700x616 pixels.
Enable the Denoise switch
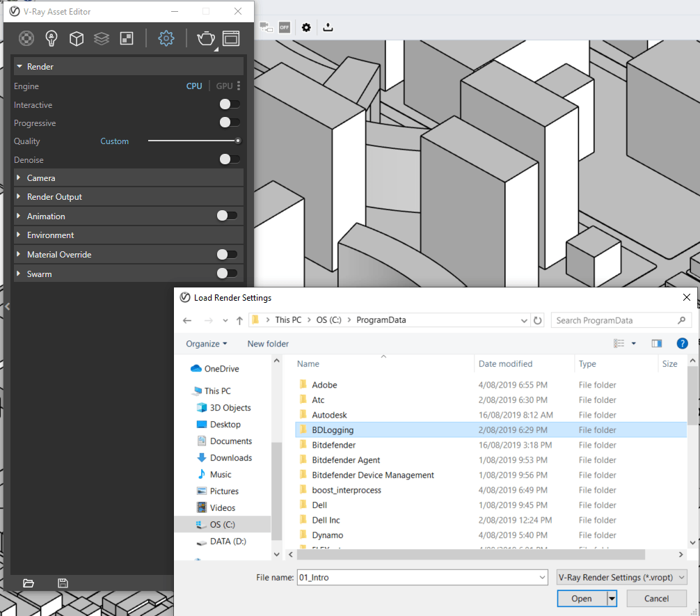(x=230, y=159)
